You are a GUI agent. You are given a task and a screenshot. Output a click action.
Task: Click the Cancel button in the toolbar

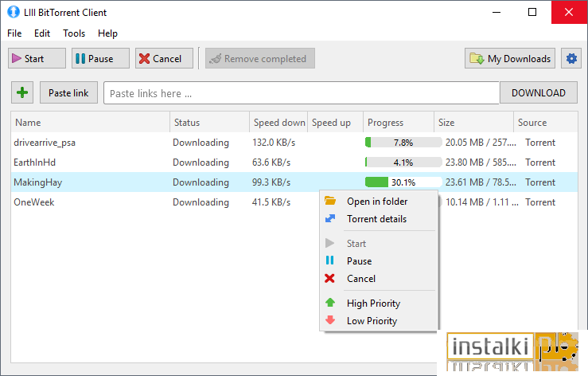point(164,58)
